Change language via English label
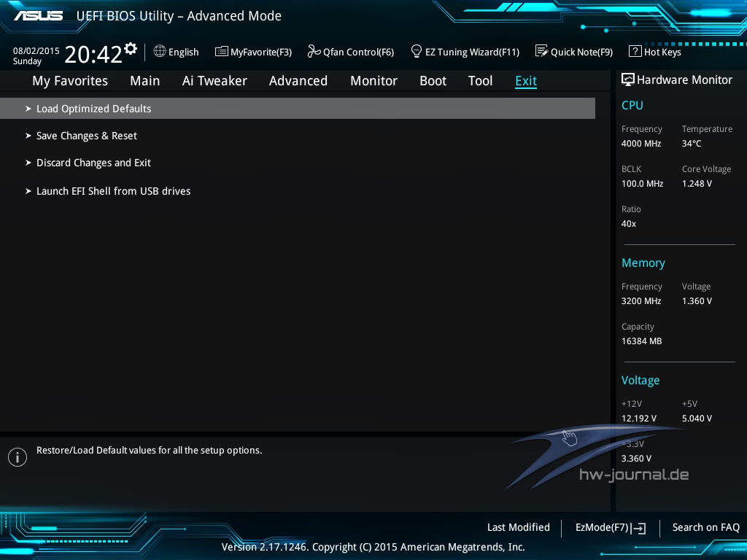This screenshot has height=560, width=747. (x=183, y=52)
